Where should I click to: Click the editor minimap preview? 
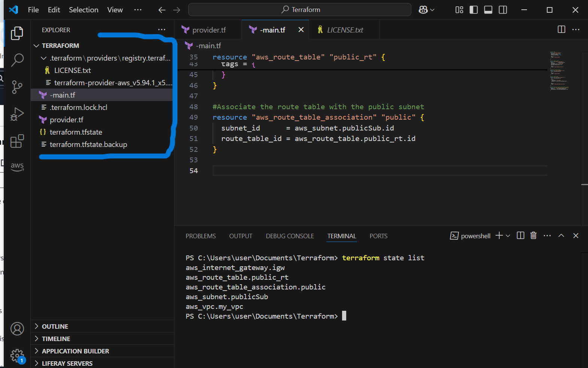click(x=559, y=71)
